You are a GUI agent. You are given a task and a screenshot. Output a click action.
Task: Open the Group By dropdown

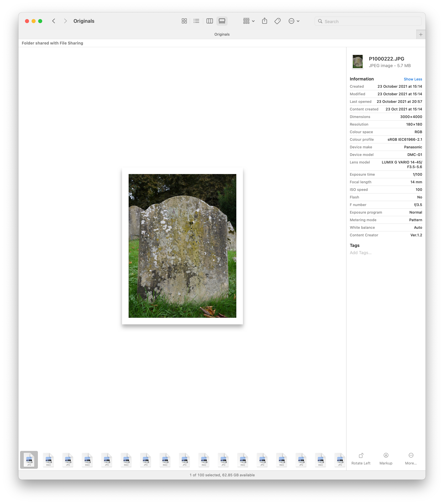249,21
